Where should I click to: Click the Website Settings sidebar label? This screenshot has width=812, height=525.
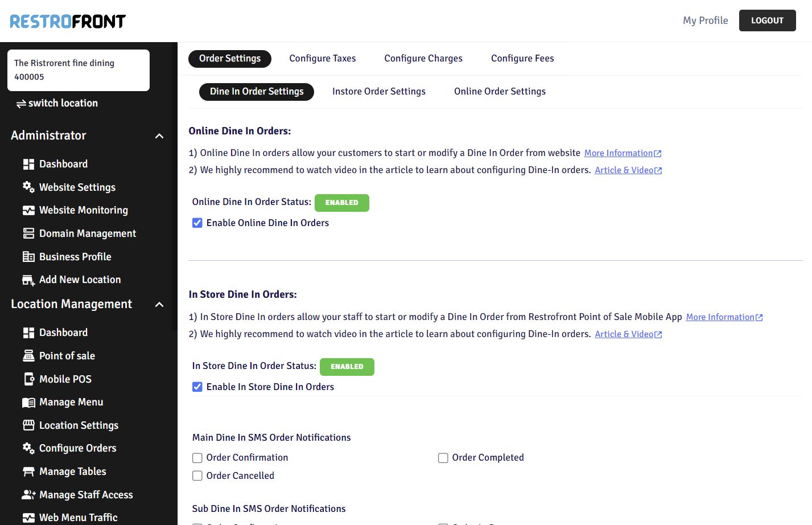(x=77, y=187)
